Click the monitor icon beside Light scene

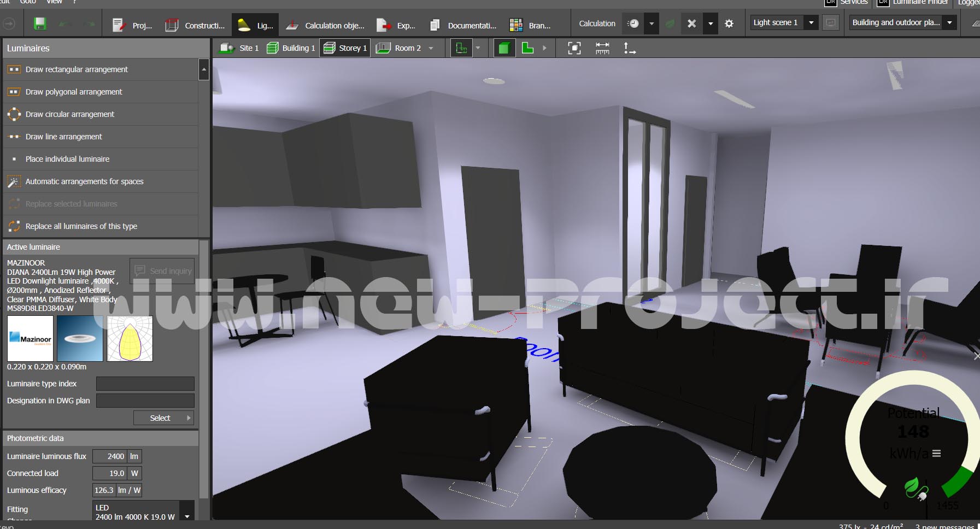coord(831,22)
